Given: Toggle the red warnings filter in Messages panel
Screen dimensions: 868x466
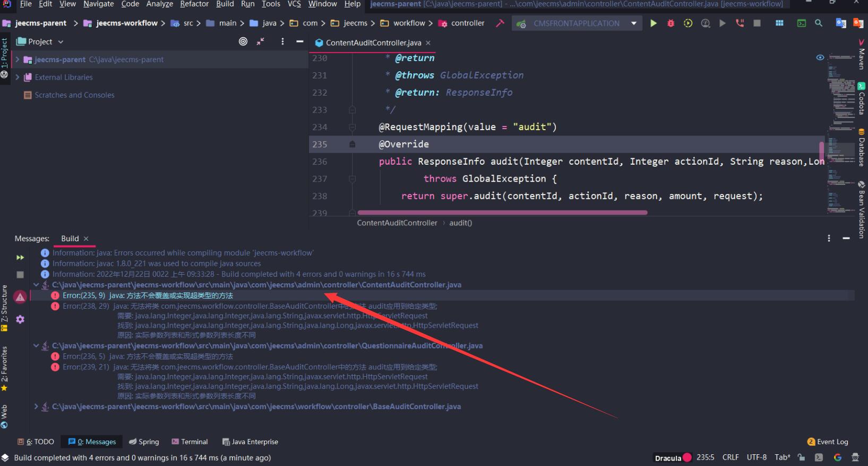Looking at the screenshot, I should [20, 297].
